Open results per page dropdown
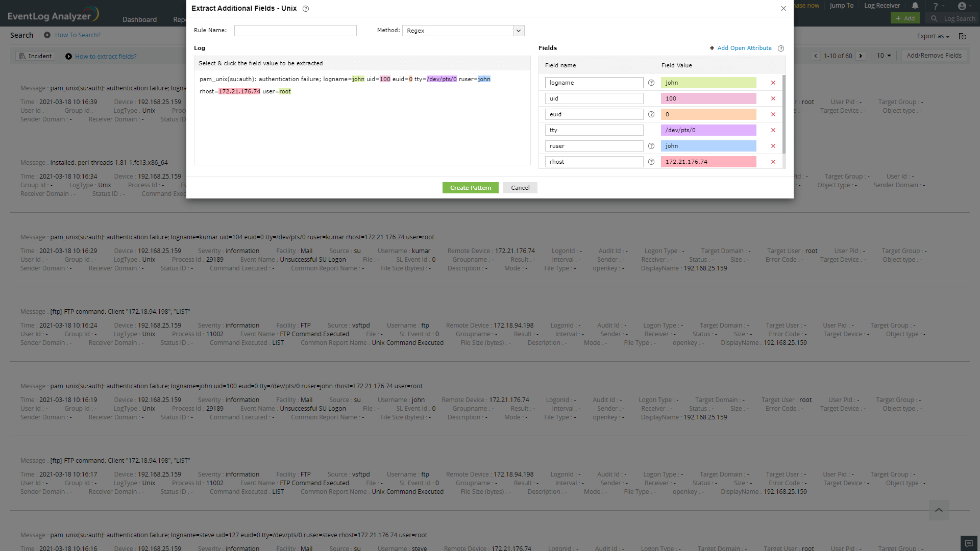 tap(884, 56)
